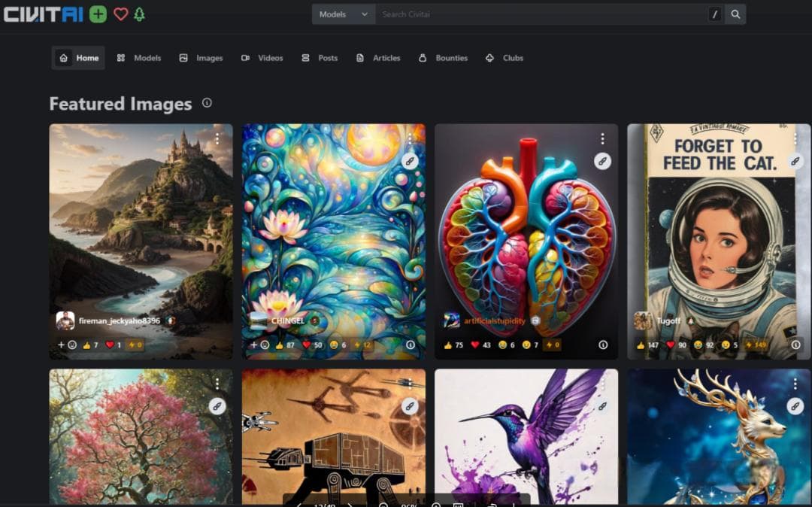Screen dimensions: 812x507
Task: Toggle heart reaction (50) on lotus painting
Action: tap(312, 345)
